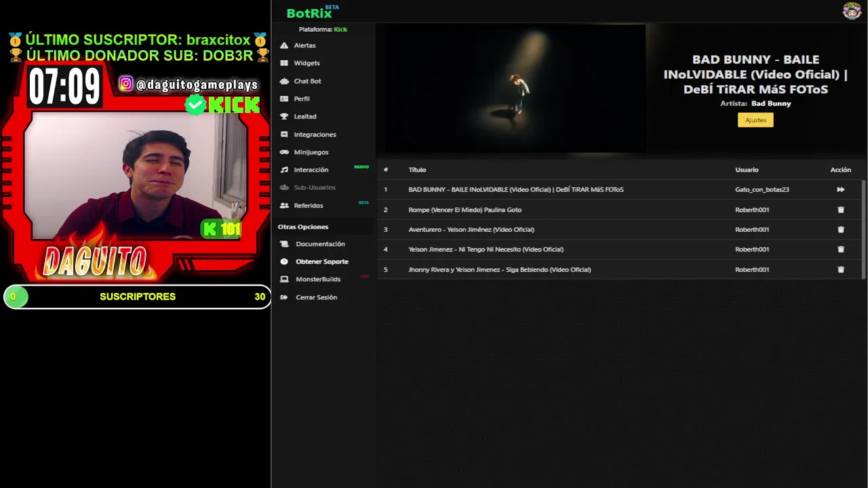Screen dimensions: 868x488
Task: Delete Rompe (Vencer El Miedo) from queue
Action: 841,210
